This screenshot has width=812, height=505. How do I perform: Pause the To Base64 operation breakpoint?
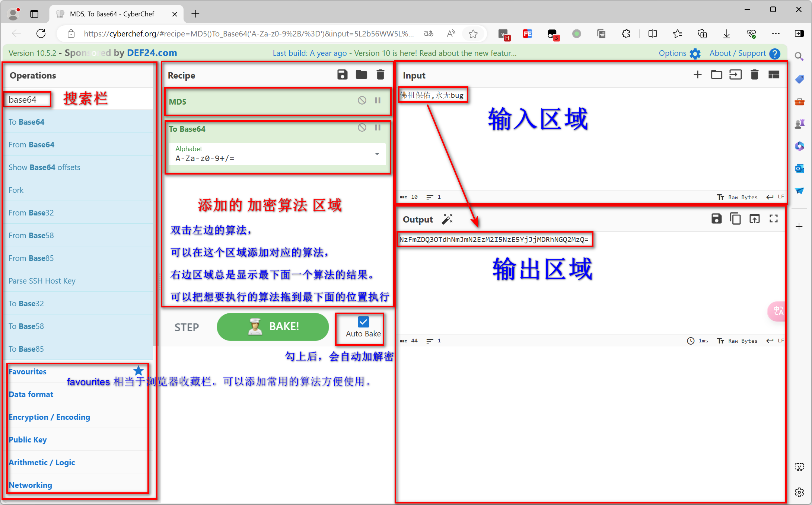pos(378,128)
